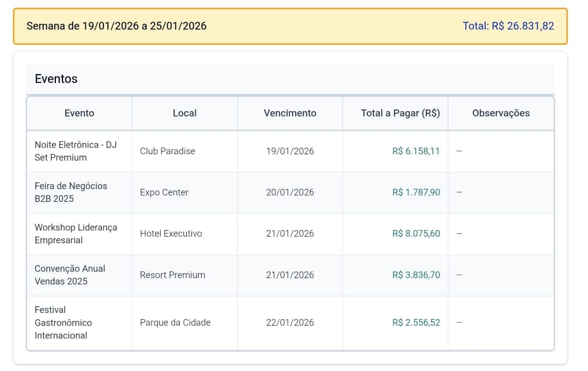Image resolution: width=588 pixels, height=371 pixels.
Task: Sort the table by Vencimento column
Action: (x=289, y=113)
